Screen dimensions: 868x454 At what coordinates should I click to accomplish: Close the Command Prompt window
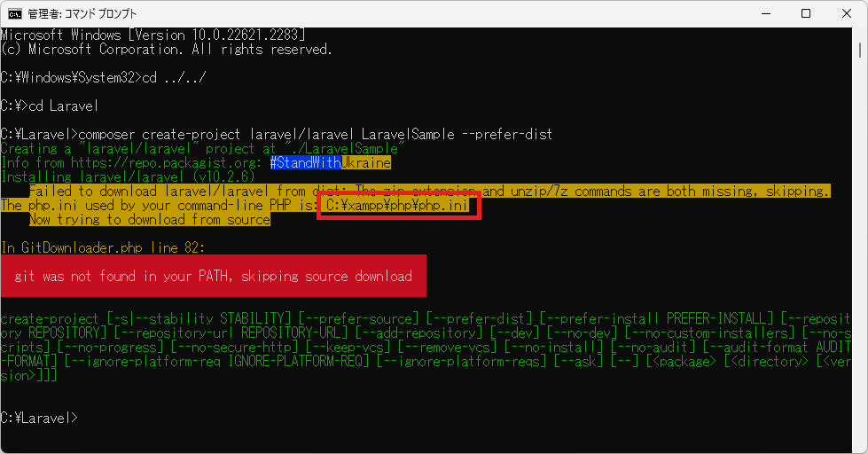(x=847, y=13)
